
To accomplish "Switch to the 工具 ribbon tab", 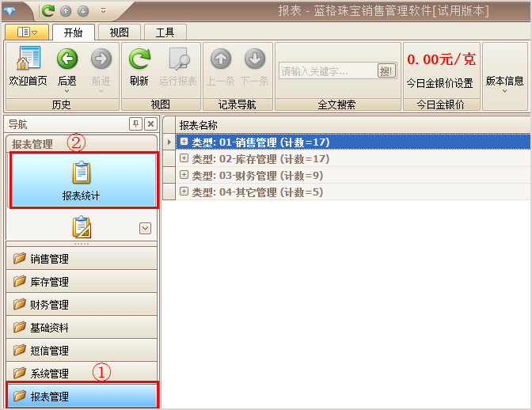I will pos(165,32).
